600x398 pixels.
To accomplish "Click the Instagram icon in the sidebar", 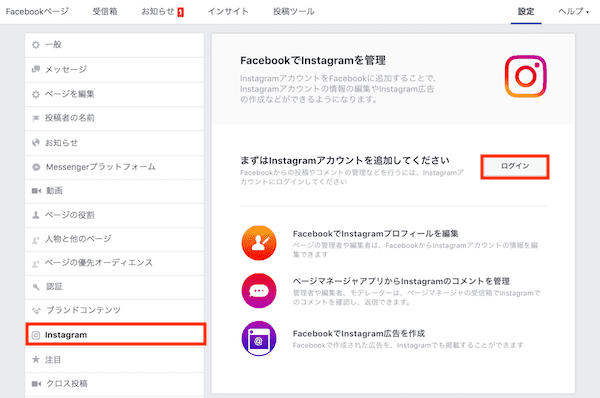I will tap(36, 335).
